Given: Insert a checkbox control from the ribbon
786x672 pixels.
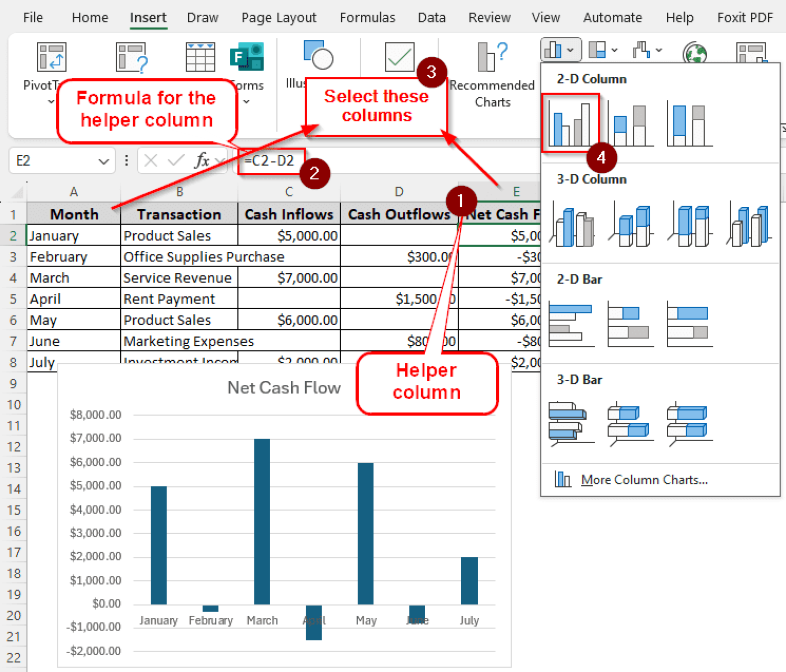Looking at the screenshot, I should click(x=399, y=56).
